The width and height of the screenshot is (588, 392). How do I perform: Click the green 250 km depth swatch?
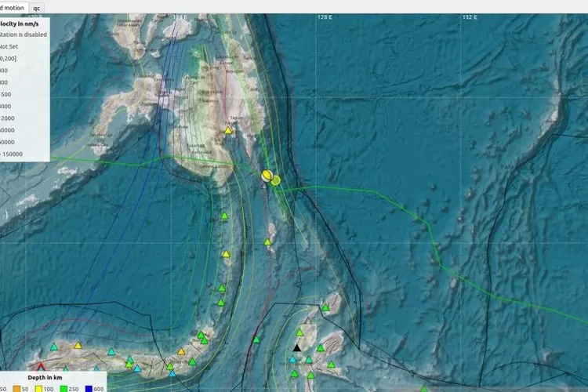pyautogui.click(x=64, y=389)
